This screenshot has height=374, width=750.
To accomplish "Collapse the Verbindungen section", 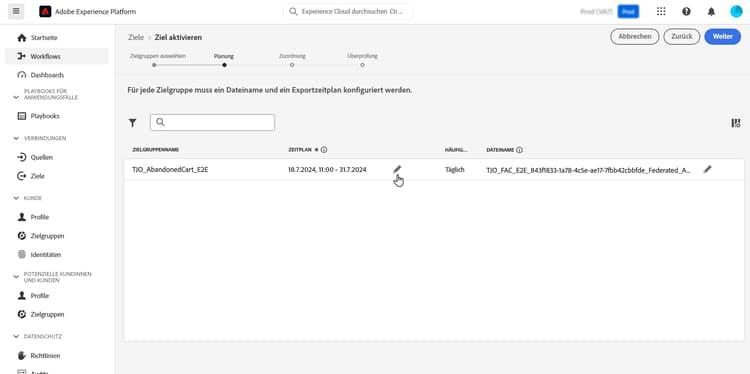I will tap(16, 138).
